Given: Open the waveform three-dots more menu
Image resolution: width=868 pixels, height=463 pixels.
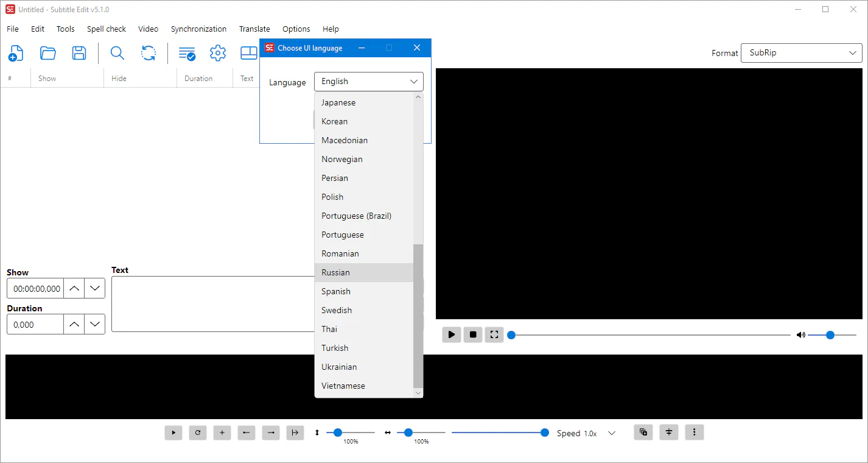Looking at the screenshot, I should 695,433.
